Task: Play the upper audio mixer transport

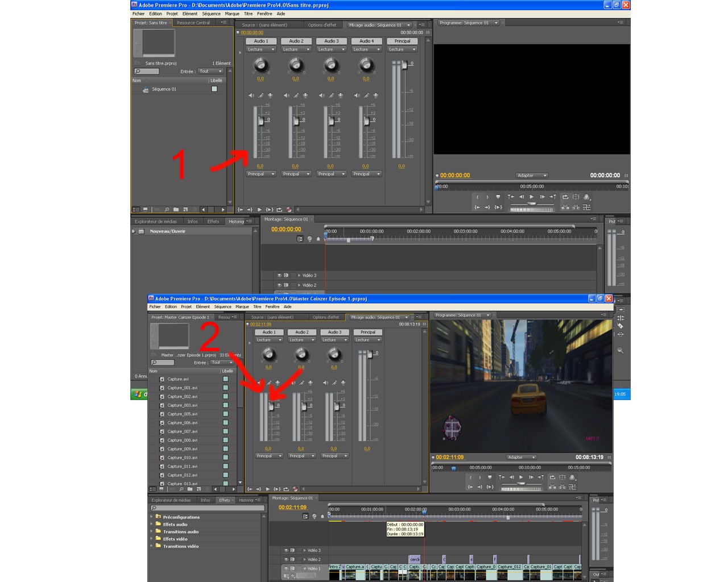Action: pyautogui.click(x=259, y=210)
